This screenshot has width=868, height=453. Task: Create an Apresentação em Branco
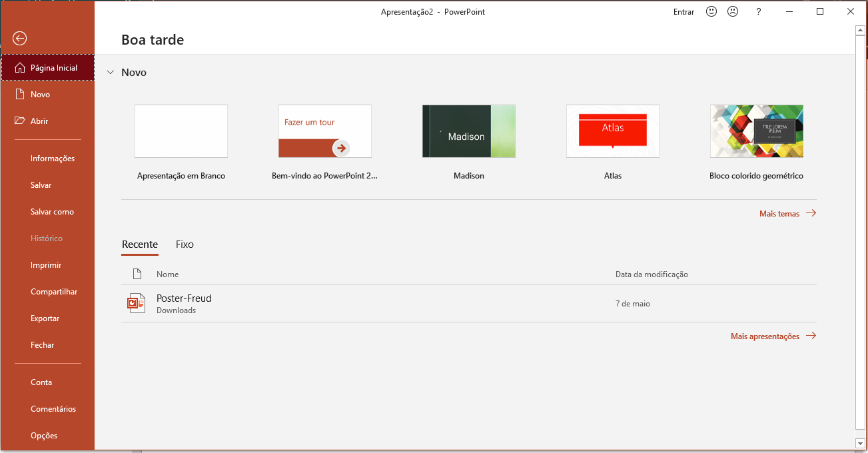[x=181, y=131]
